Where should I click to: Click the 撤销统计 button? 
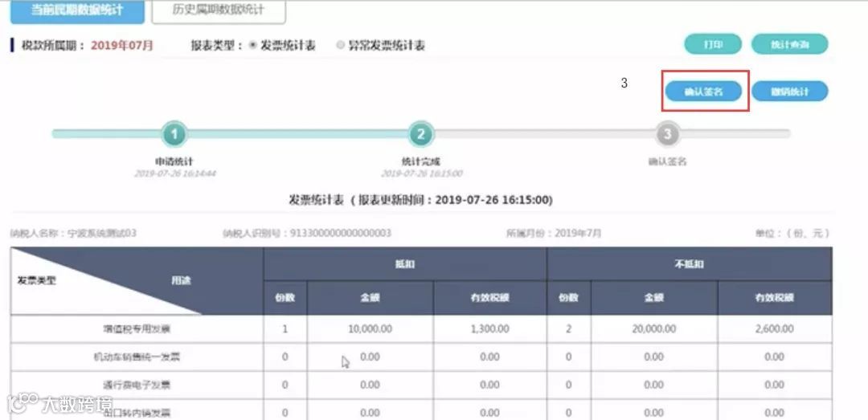tap(789, 92)
